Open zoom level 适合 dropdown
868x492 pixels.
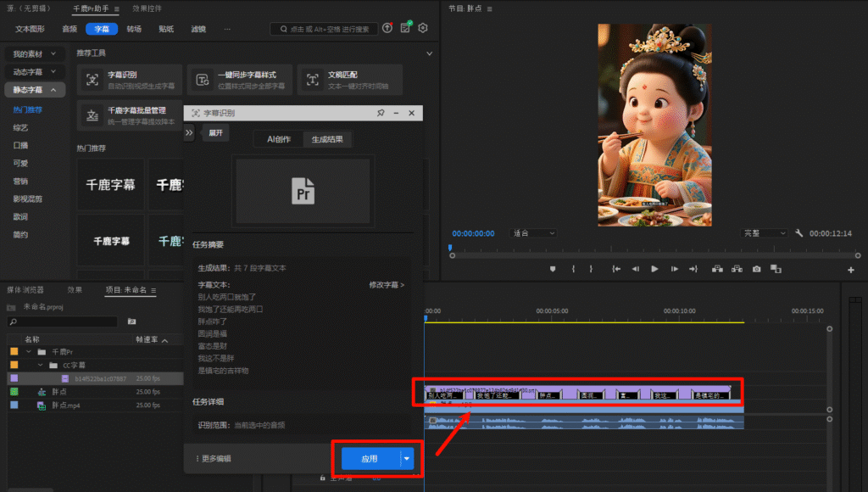click(x=533, y=233)
